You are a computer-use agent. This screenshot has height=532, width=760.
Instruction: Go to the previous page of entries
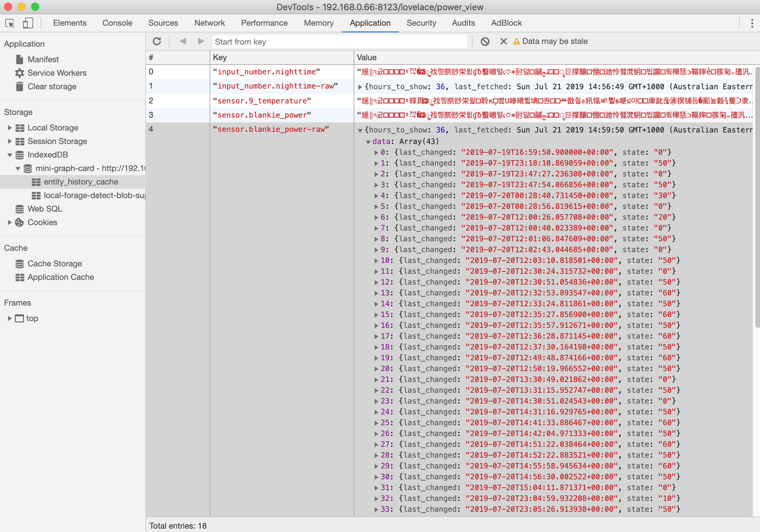click(183, 41)
